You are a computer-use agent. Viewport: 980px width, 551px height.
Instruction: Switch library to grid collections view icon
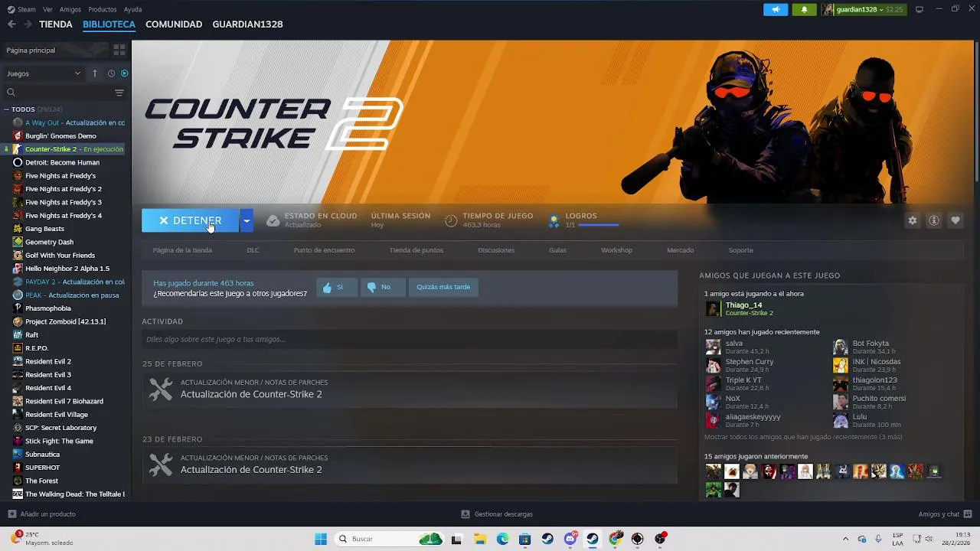pos(119,50)
